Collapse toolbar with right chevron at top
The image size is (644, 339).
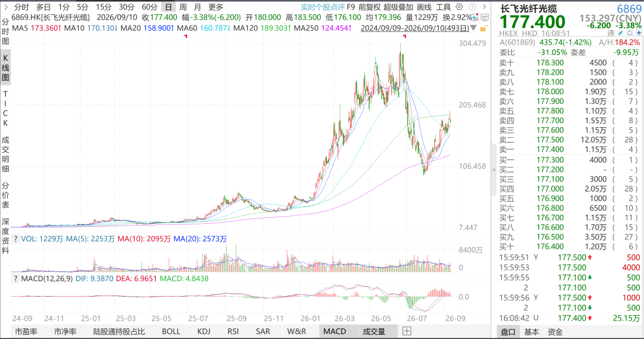[x=484, y=7]
